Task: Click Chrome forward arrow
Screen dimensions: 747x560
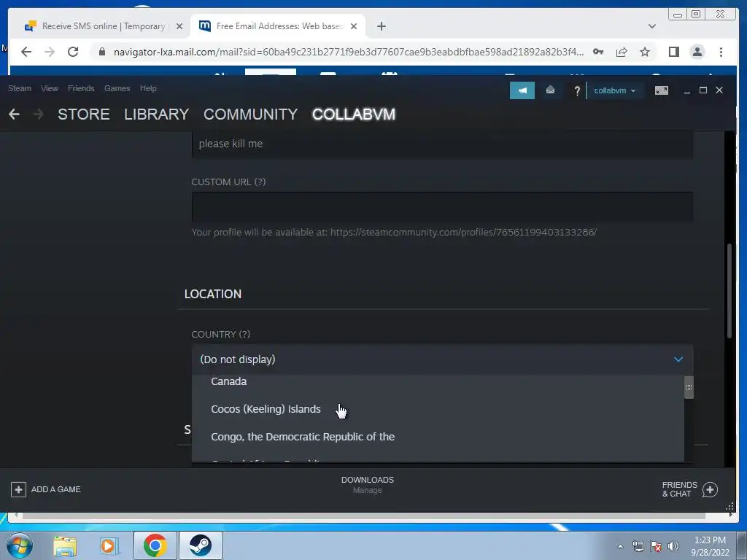Action: coord(50,52)
